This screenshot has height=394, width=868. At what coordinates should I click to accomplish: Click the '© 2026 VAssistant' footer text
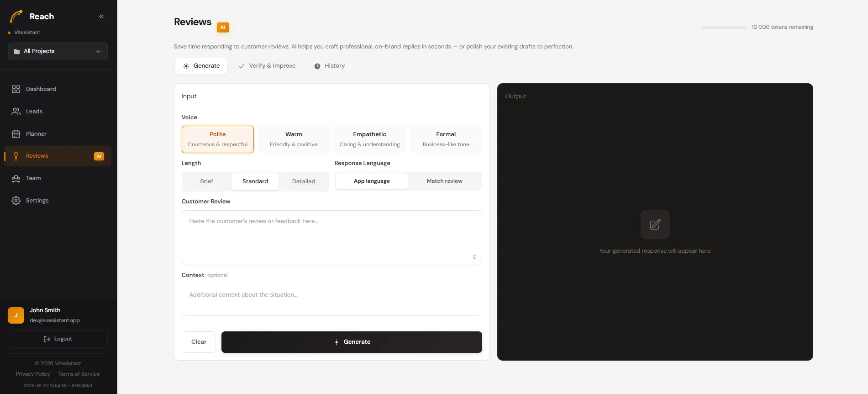pos(58,363)
